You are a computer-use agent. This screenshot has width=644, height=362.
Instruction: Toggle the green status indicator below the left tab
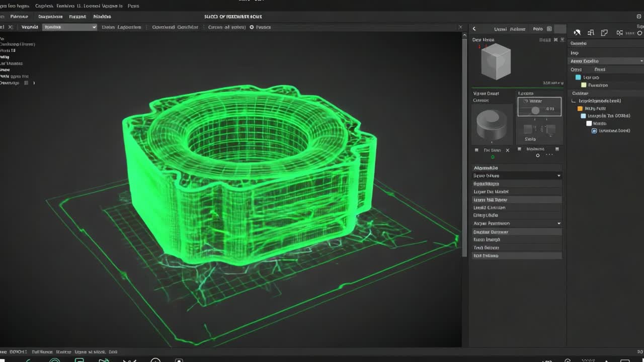(493, 156)
